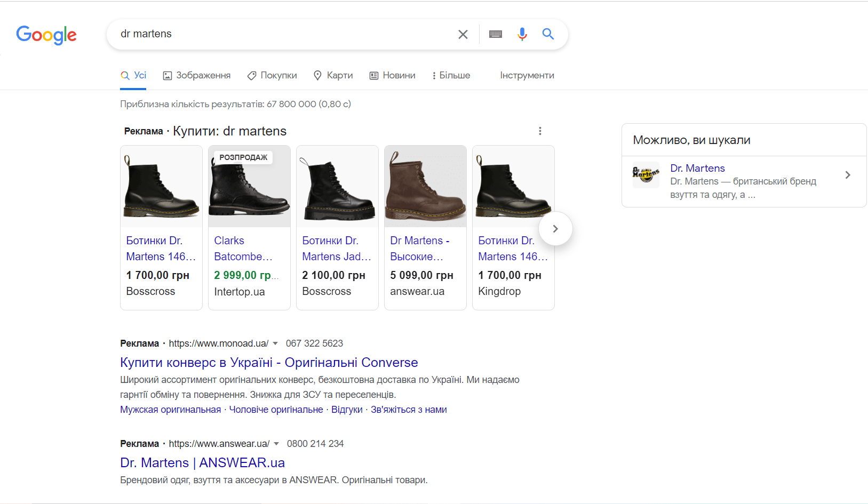Open the Dr. Martens | ANSWEAR.ua result
Image resolution: width=868 pixels, height=504 pixels.
202,463
